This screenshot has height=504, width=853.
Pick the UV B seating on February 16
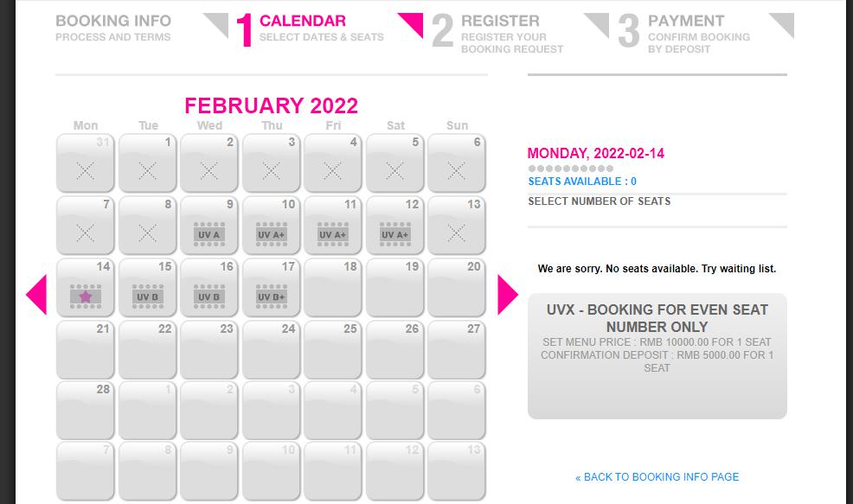click(208, 297)
